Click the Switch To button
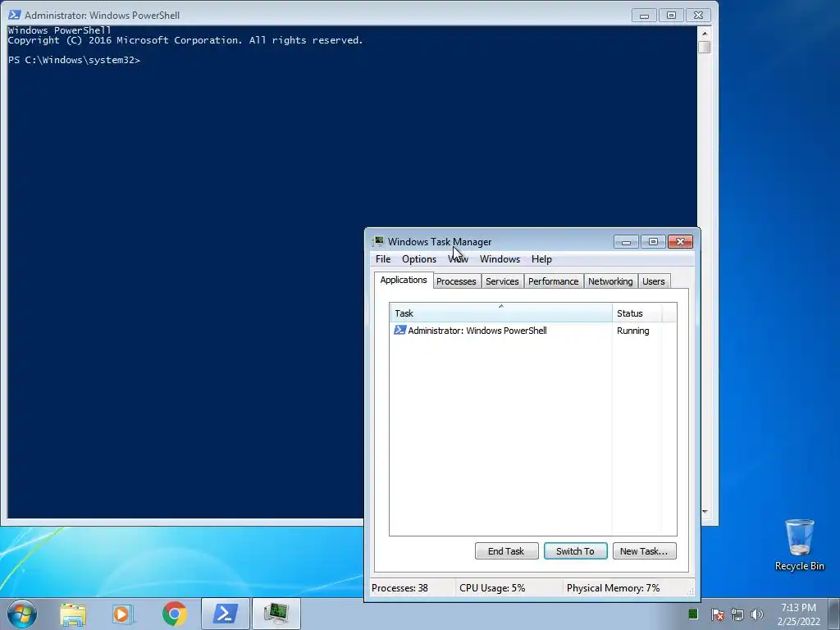 (575, 551)
